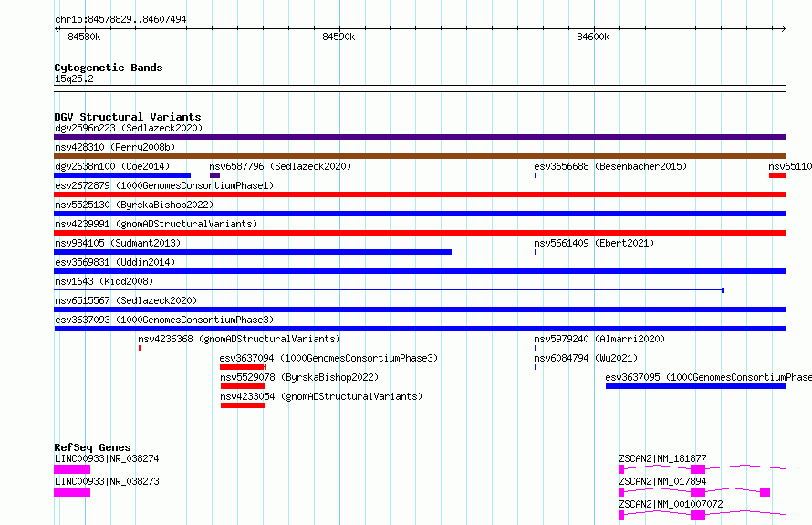Open nsv6084794 (Wu2021) variant label

coord(586,358)
